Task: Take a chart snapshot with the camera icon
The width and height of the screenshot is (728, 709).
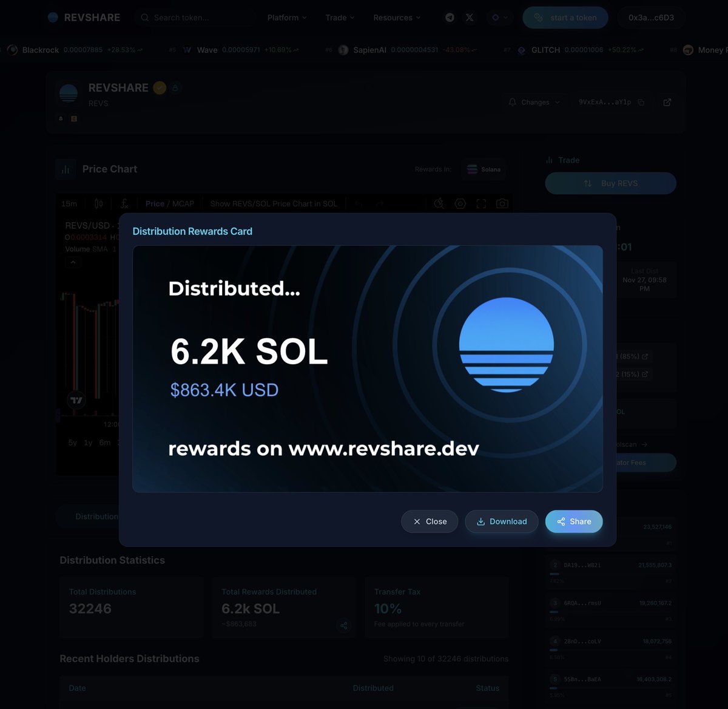Action: [x=502, y=203]
